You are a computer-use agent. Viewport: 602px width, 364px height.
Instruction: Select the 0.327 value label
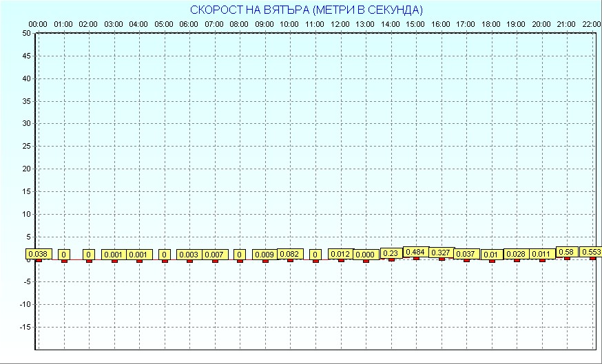point(441,253)
